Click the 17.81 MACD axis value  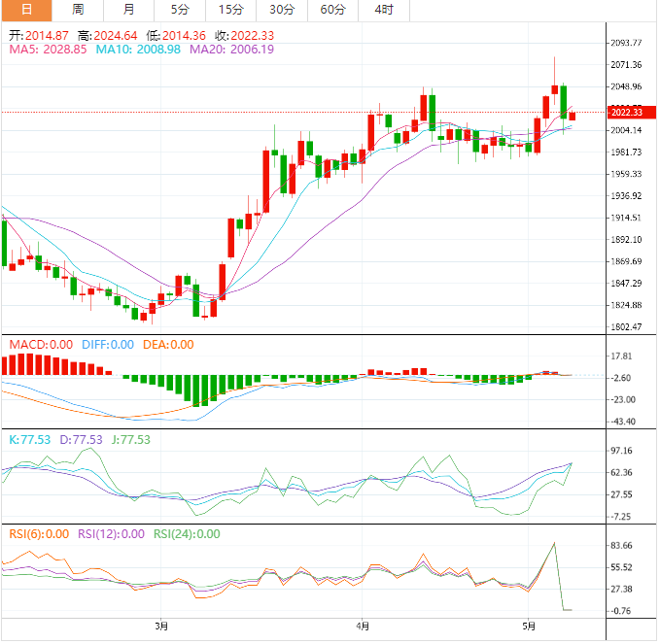tap(621, 356)
